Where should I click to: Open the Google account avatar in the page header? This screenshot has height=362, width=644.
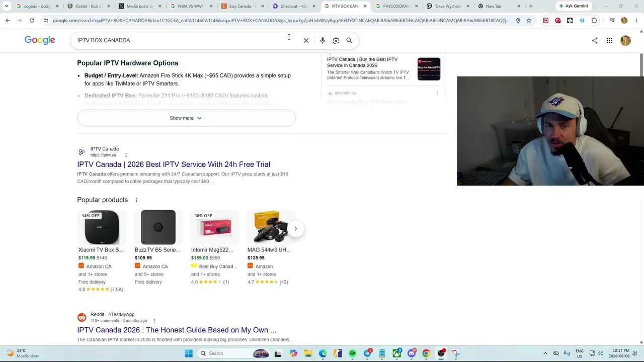[x=625, y=40]
